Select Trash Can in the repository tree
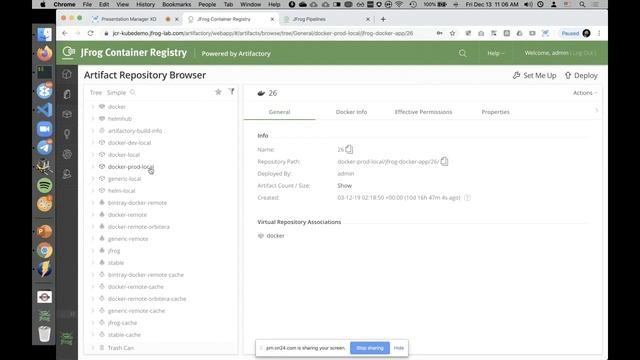640x360 pixels. pos(120,348)
